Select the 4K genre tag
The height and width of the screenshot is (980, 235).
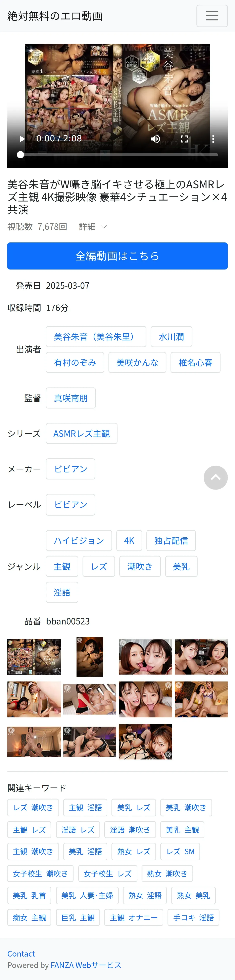point(129,540)
